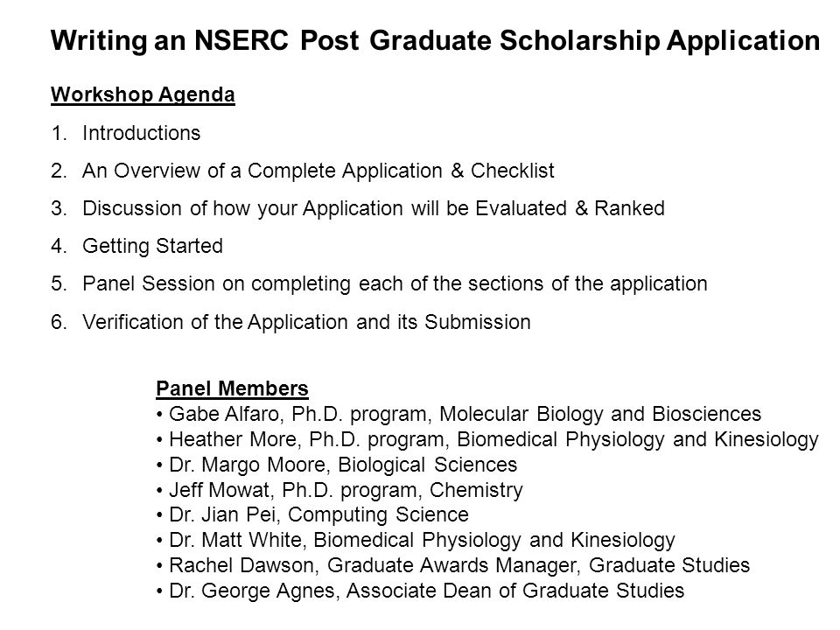The image size is (840, 630).
Task: Click the word Checklist in item 2
Action: [513, 171]
